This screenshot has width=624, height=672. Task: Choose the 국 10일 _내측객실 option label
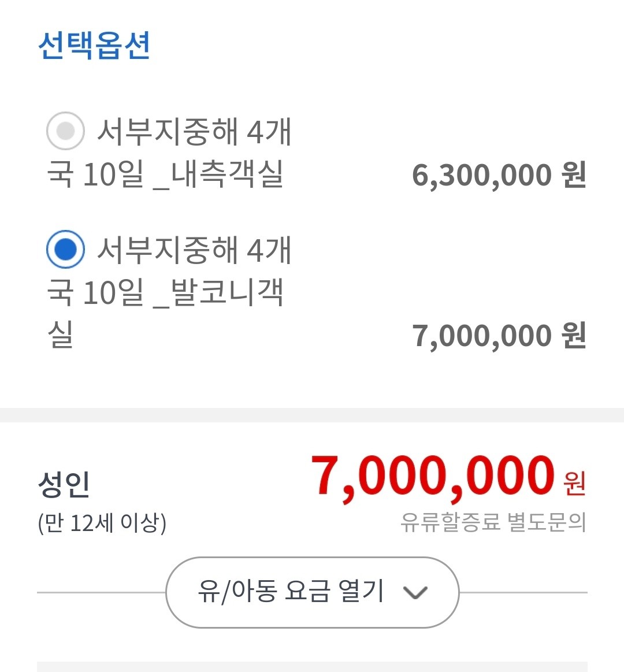point(165,174)
